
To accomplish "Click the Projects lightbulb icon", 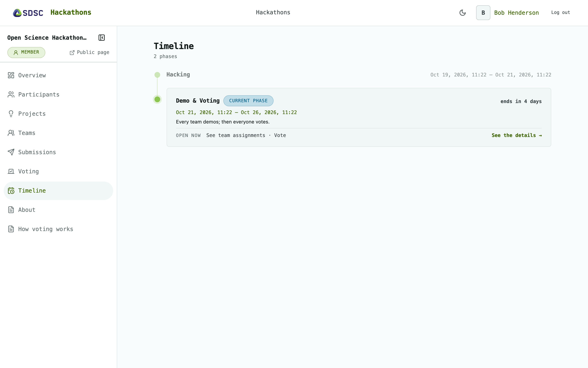I will point(11,114).
